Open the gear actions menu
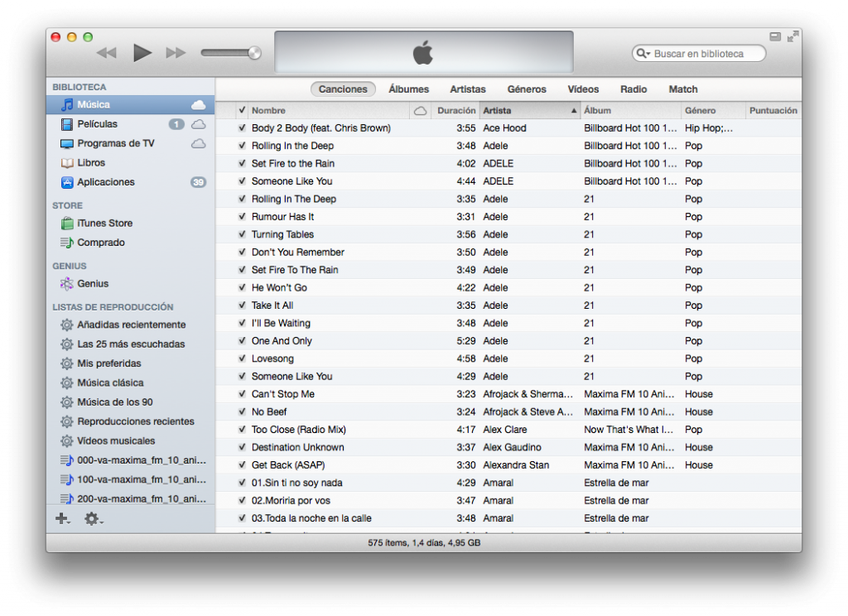This screenshot has width=848, height=616. [x=93, y=518]
